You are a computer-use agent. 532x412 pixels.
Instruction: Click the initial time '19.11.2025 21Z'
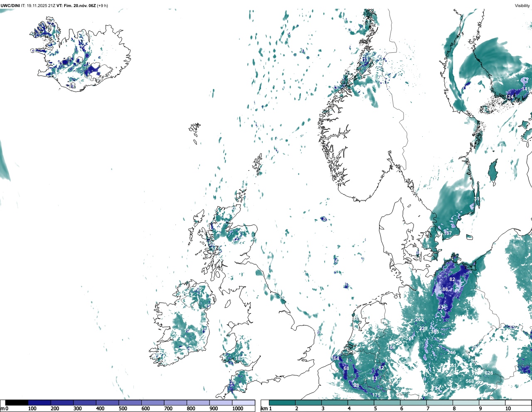pos(41,6)
